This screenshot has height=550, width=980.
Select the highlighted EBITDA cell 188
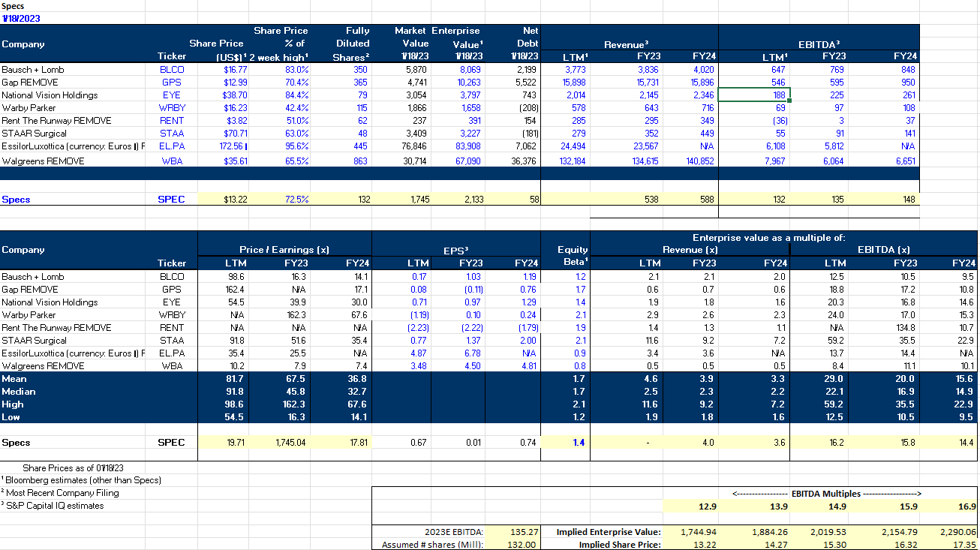point(754,95)
